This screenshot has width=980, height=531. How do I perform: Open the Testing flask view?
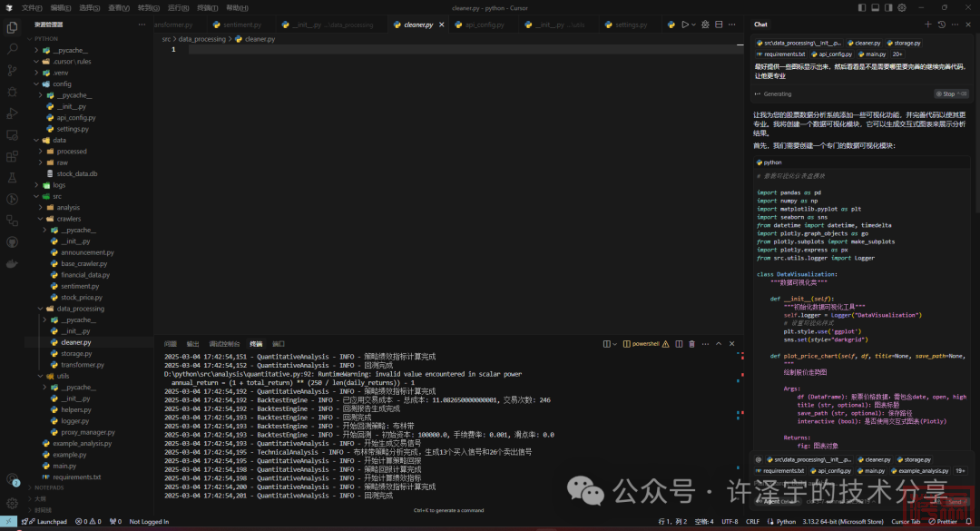[12, 178]
